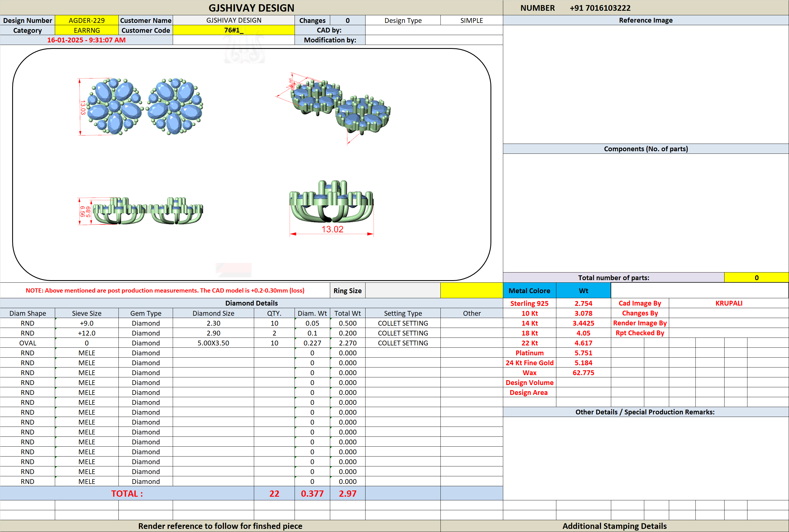Screen dimensions: 789x532
Task: Select 14 Kt weight value 3.4425
Action: 583,323
